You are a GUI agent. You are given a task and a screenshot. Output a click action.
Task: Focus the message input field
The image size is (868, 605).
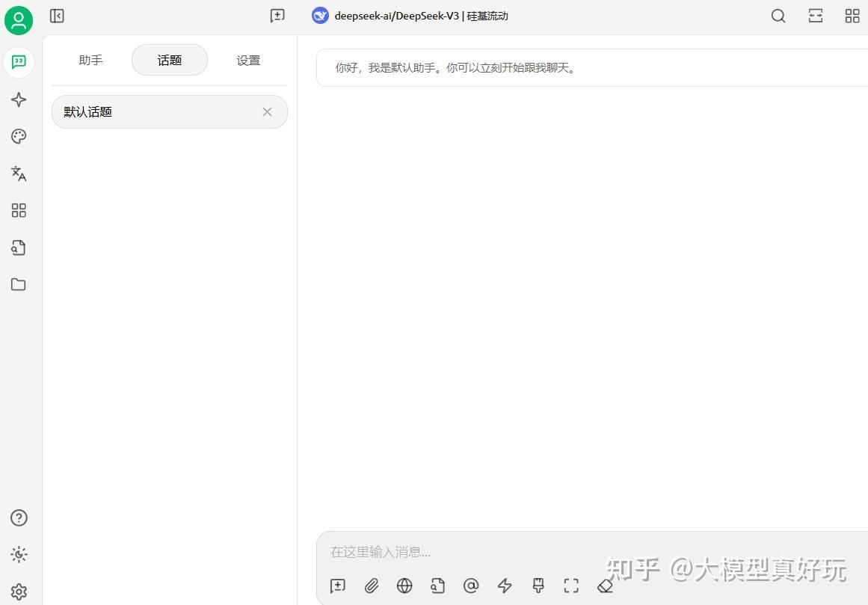(592, 552)
